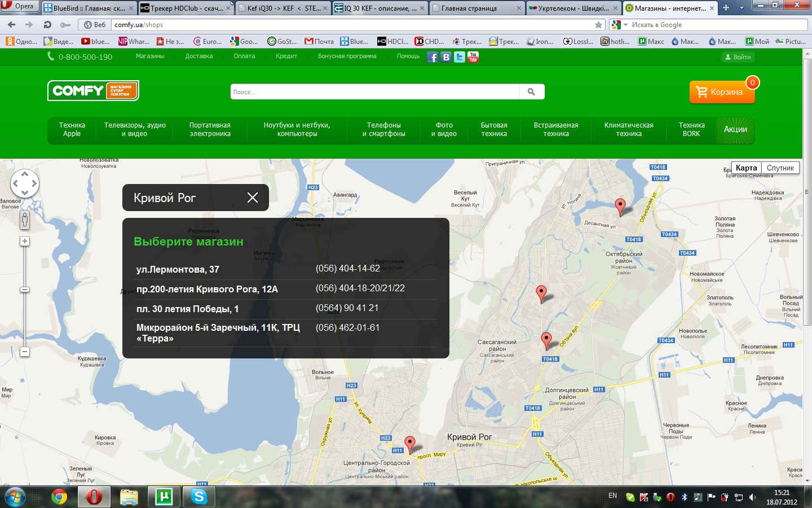Click the red marker near Саксаганский район
Screen dimensions: 812x508
546,340
